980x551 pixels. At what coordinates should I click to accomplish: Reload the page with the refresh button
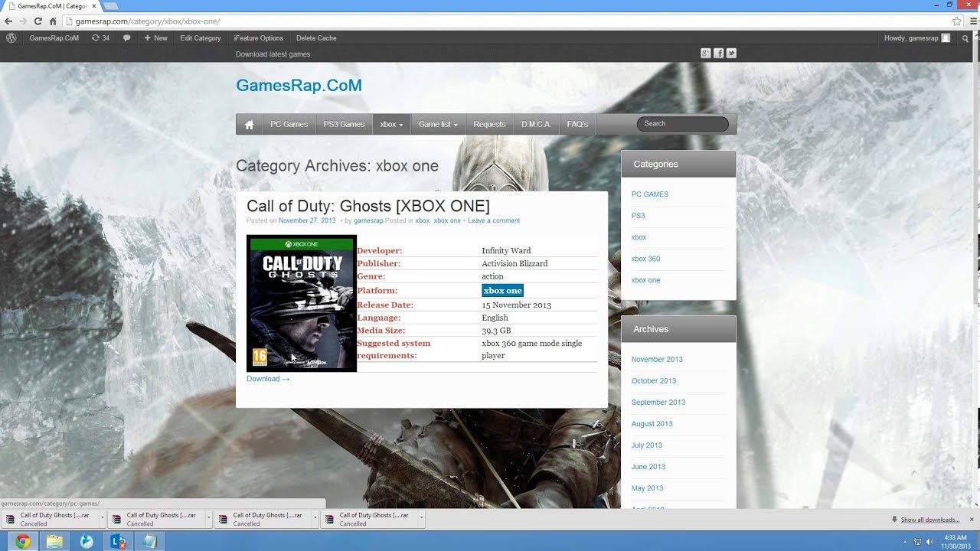[38, 21]
